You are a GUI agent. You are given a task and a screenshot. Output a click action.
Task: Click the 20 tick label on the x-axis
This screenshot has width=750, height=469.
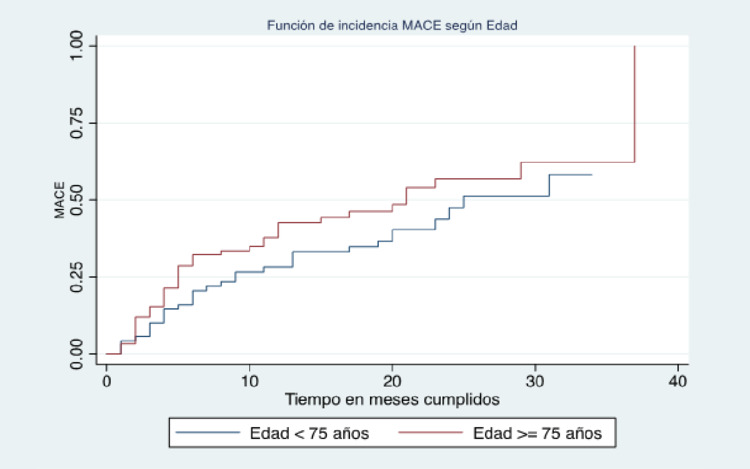point(392,380)
